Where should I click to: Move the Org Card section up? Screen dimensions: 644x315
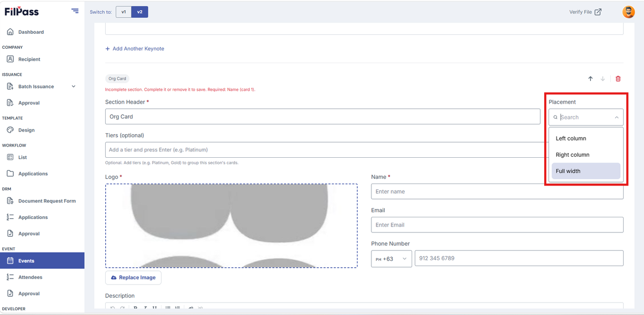point(590,79)
